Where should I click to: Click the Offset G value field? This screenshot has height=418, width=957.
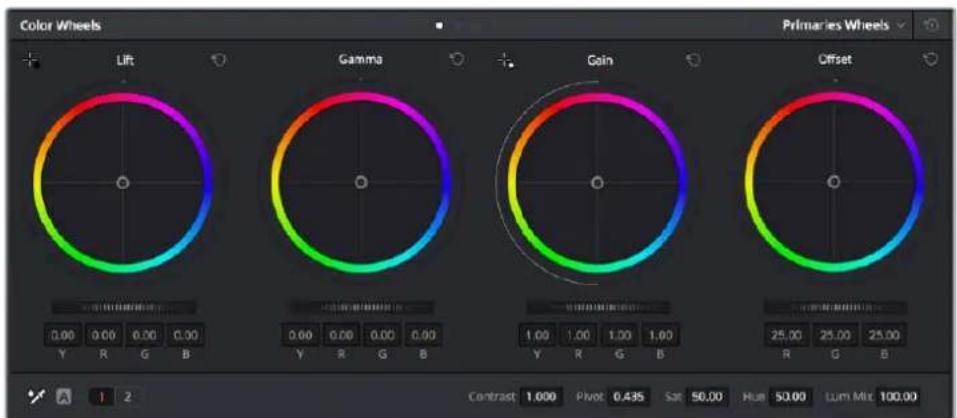point(834,335)
